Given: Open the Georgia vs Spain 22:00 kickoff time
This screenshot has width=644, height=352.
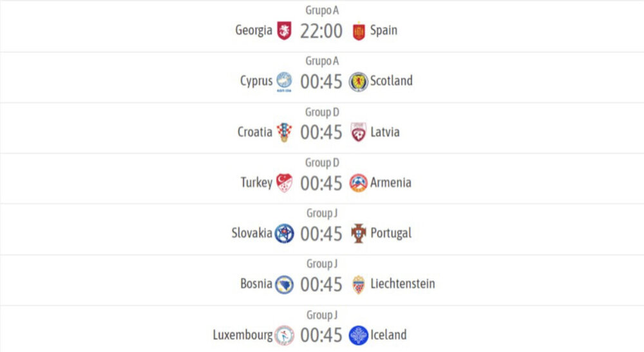Looking at the screenshot, I should click(321, 31).
